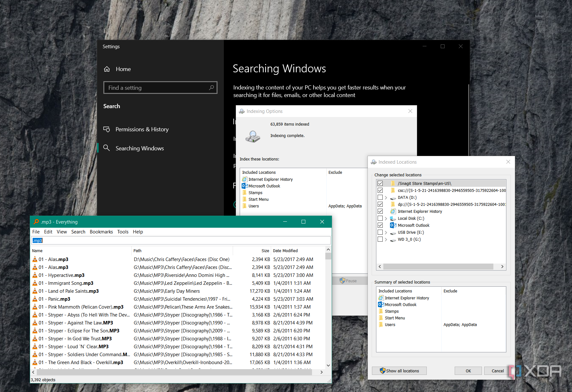Click the VLC cone icon for 01 - Immigrant Song.mp3

pos(35,283)
